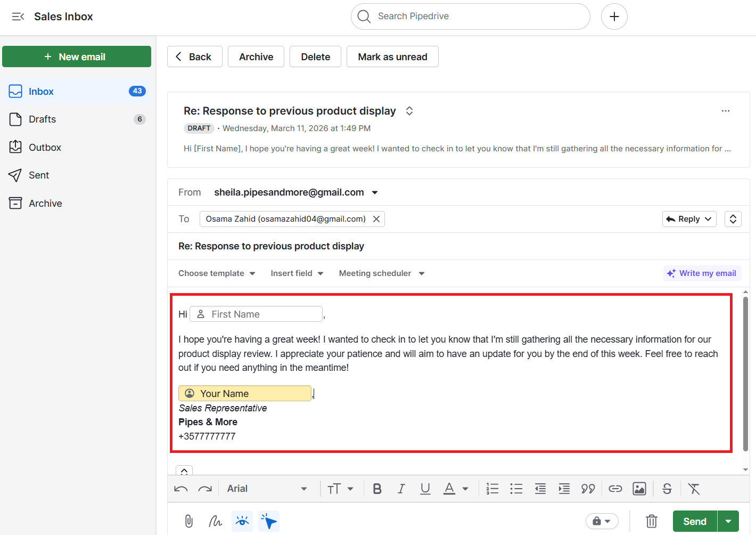Toggle strikethrough formatting

[x=667, y=488]
